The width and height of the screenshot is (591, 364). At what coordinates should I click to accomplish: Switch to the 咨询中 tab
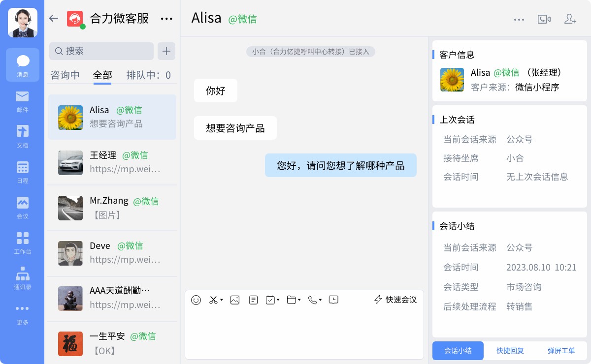click(65, 75)
